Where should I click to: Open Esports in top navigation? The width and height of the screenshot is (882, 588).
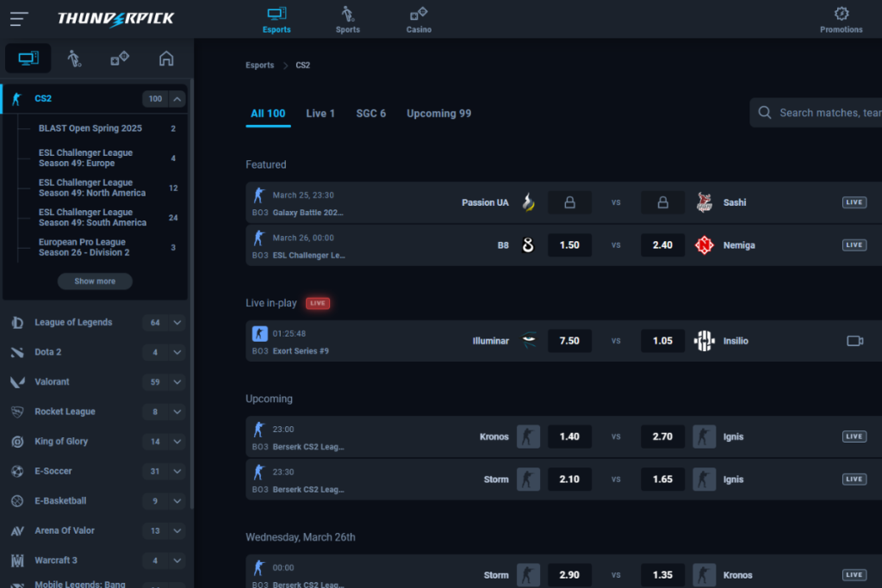point(276,20)
